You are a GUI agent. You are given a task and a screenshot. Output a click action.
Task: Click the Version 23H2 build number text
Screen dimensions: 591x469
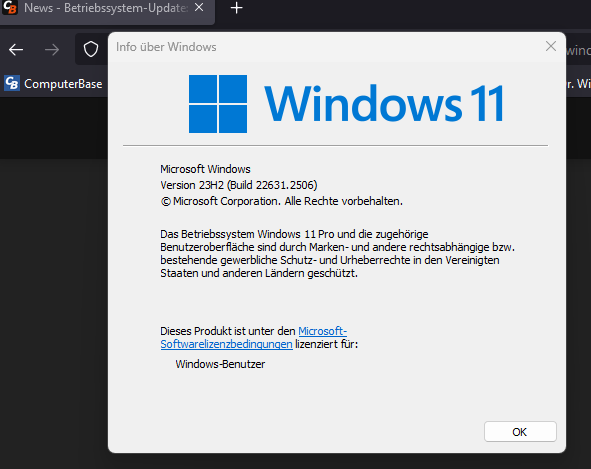tap(239, 185)
